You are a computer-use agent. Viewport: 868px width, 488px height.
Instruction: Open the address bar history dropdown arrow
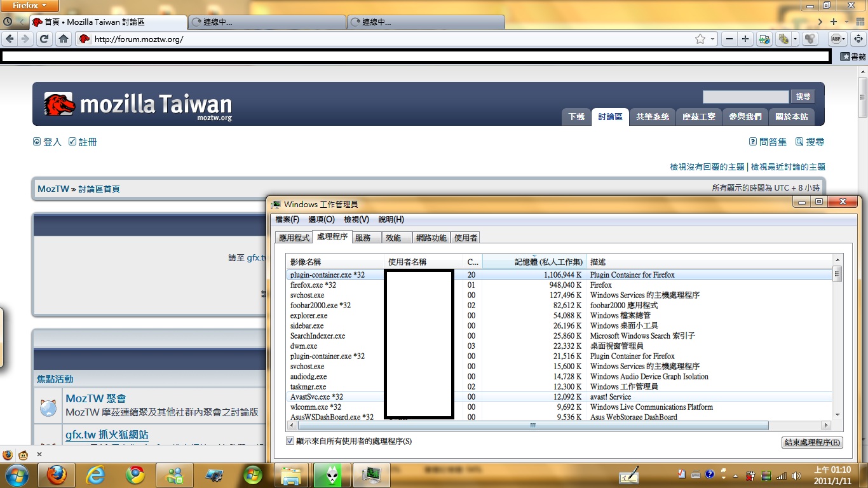713,39
